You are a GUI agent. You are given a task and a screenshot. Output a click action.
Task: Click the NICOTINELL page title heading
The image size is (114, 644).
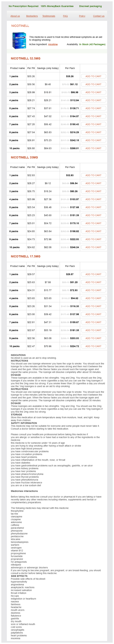[20, 26]
